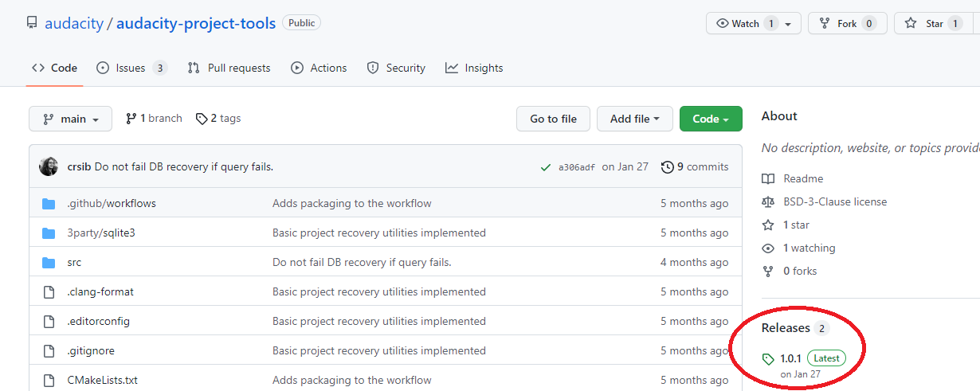This screenshot has height=391, width=980.
Task: Open the BSD-3-Clause license link
Action: (835, 201)
